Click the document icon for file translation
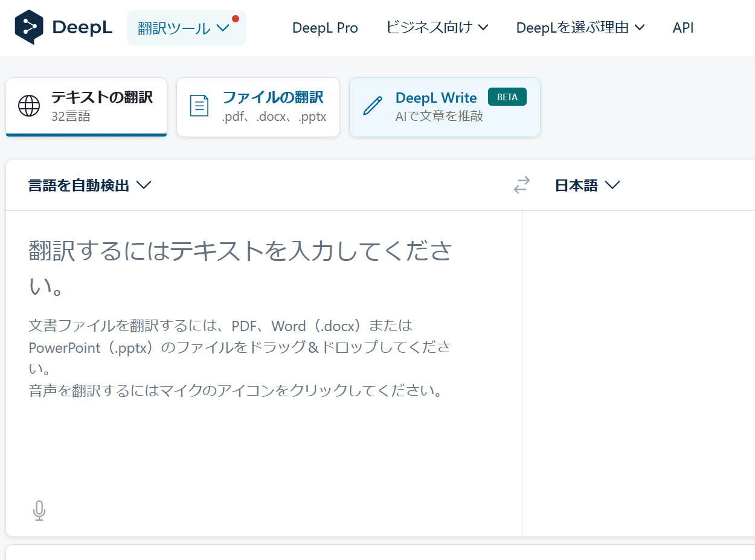The image size is (755, 560). pyautogui.click(x=199, y=106)
